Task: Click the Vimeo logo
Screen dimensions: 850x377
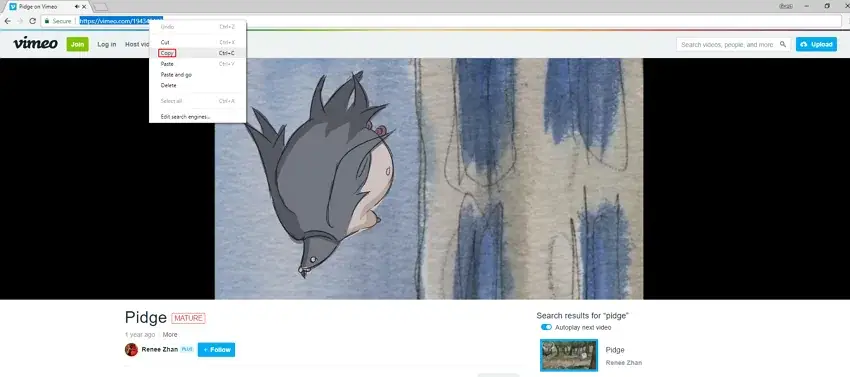Action: click(35, 43)
